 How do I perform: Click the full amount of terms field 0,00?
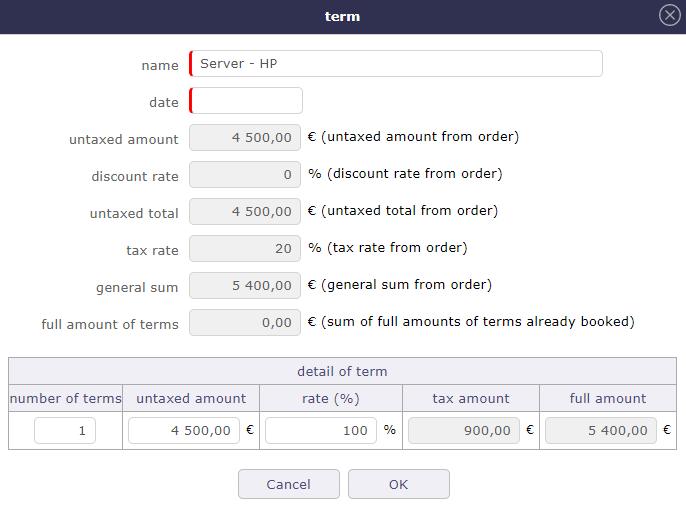point(245,322)
